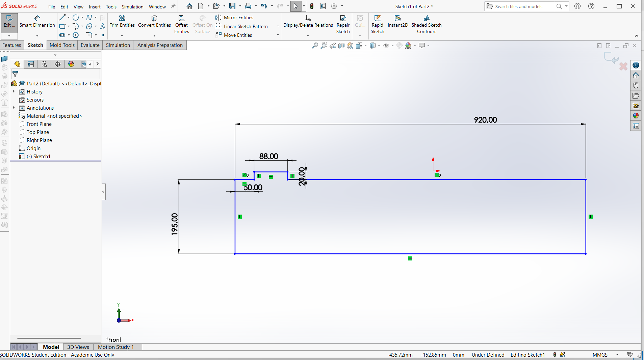Open the MMGS unit system dropdown
644x360 pixels.
pos(617,355)
